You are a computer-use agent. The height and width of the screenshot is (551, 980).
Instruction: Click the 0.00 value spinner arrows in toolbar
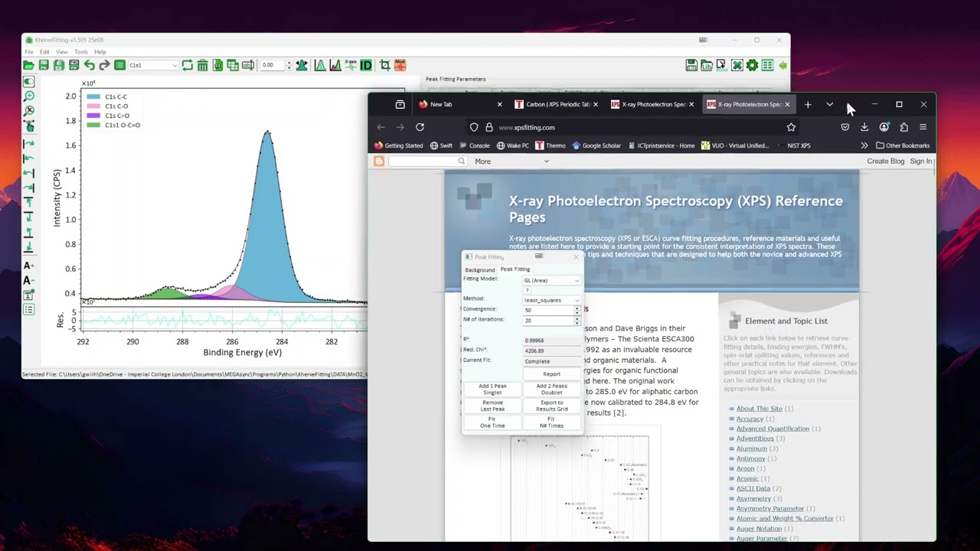click(x=289, y=66)
